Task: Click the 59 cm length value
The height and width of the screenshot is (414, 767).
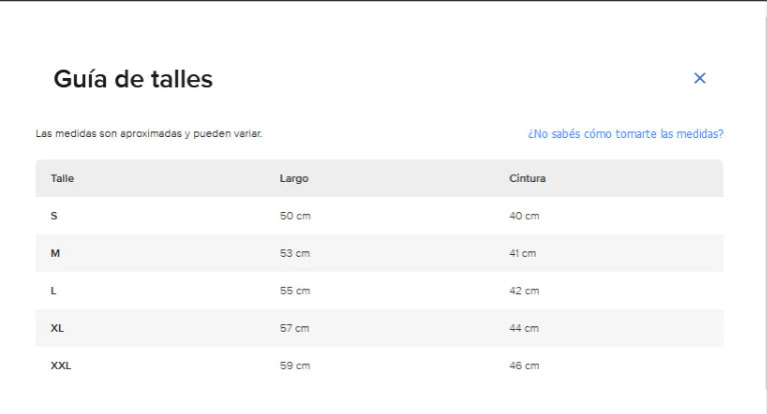Action: tap(294, 366)
